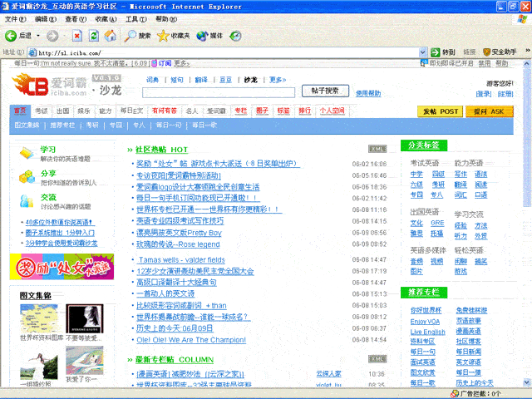Open the 更多» link above search box
The width and height of the screenshot is (532, 399).
click(x=278, y=80)
